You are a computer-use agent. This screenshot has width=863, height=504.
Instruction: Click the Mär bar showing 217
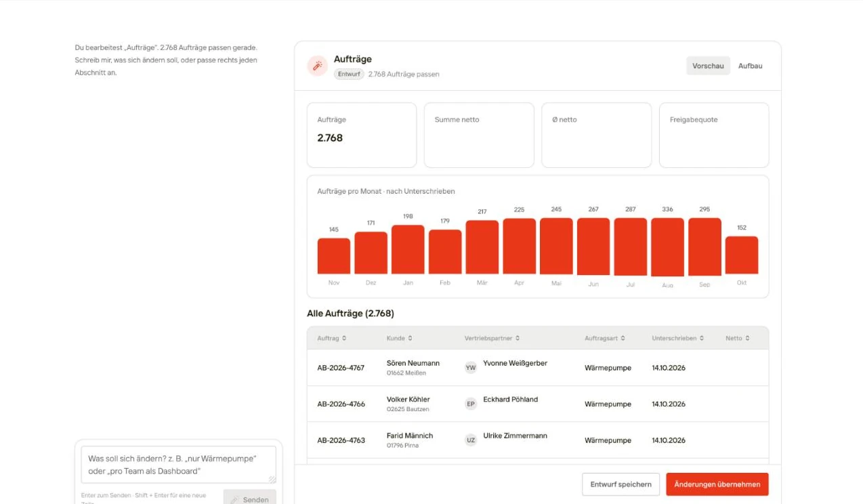pyautogui.click(x=482, y=247)
